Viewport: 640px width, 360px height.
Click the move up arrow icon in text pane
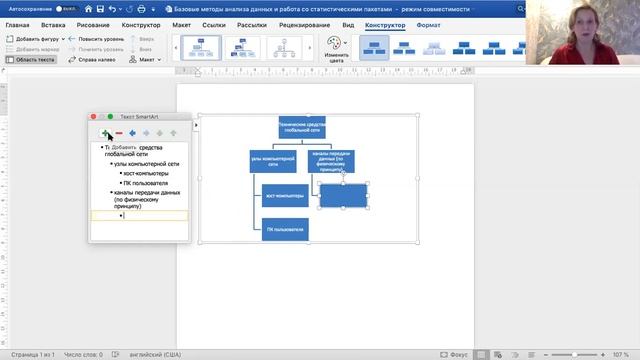pos(173,133)
